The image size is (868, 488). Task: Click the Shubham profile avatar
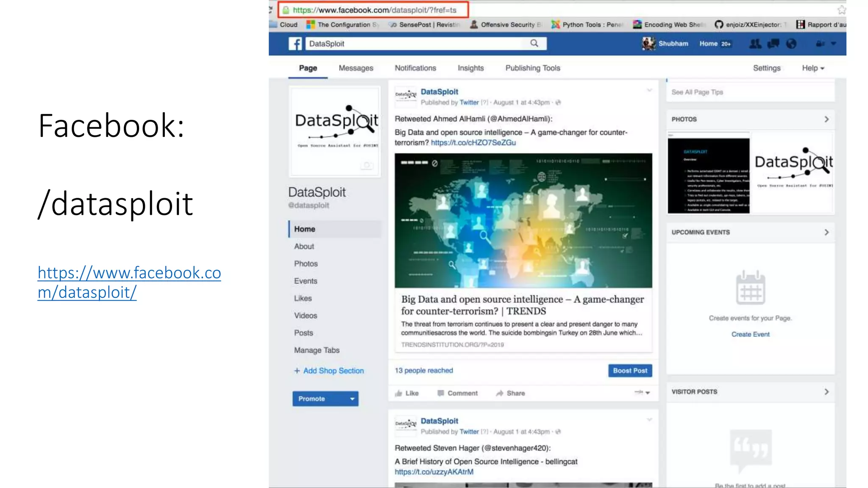(x=648, y=44)
